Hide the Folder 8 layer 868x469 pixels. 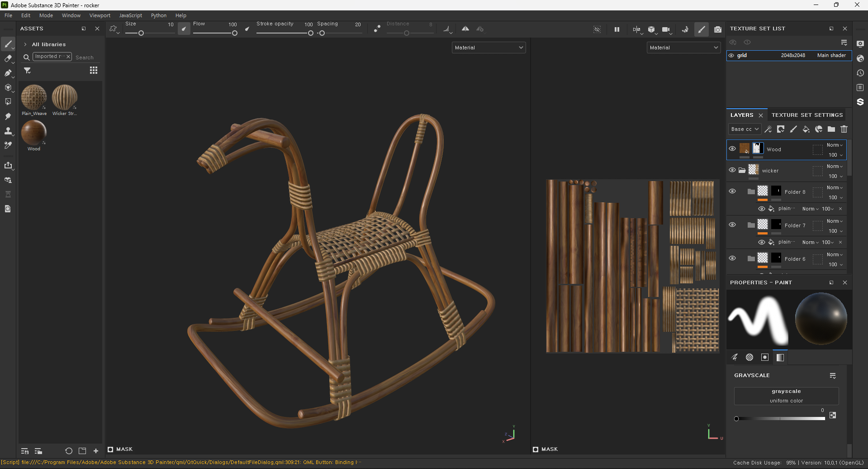point(732,191)
